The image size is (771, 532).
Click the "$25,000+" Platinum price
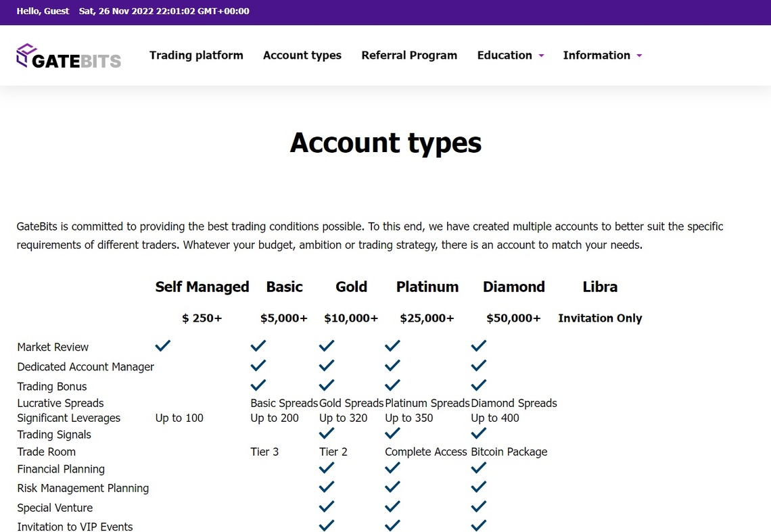pos(427,318)
